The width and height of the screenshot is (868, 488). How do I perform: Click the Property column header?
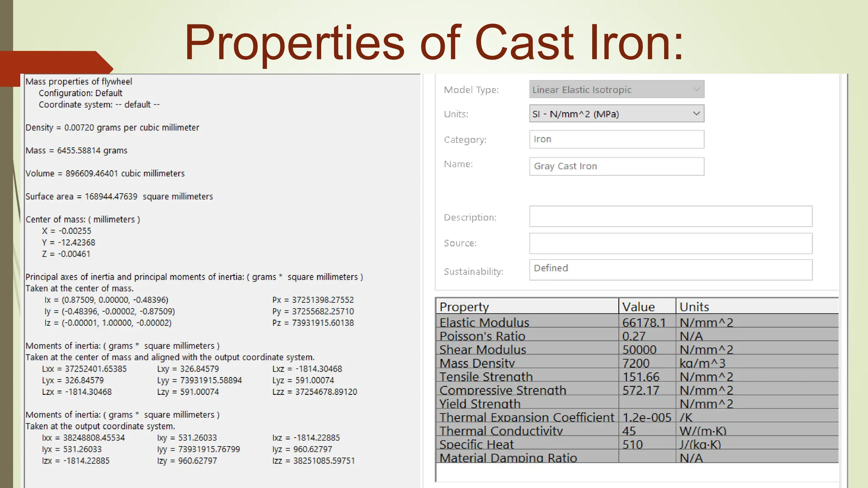coord(527,306)
